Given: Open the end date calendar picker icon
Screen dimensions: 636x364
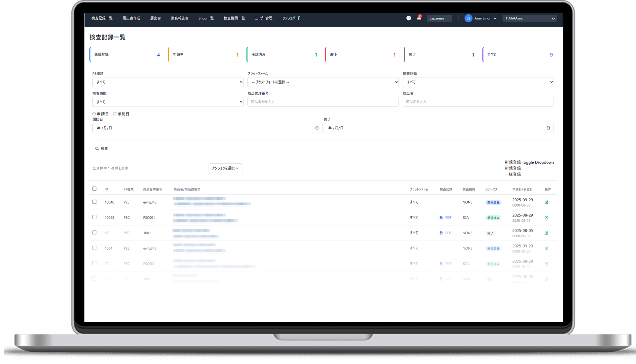Looking at the screenshot, I should pos(548,128).
